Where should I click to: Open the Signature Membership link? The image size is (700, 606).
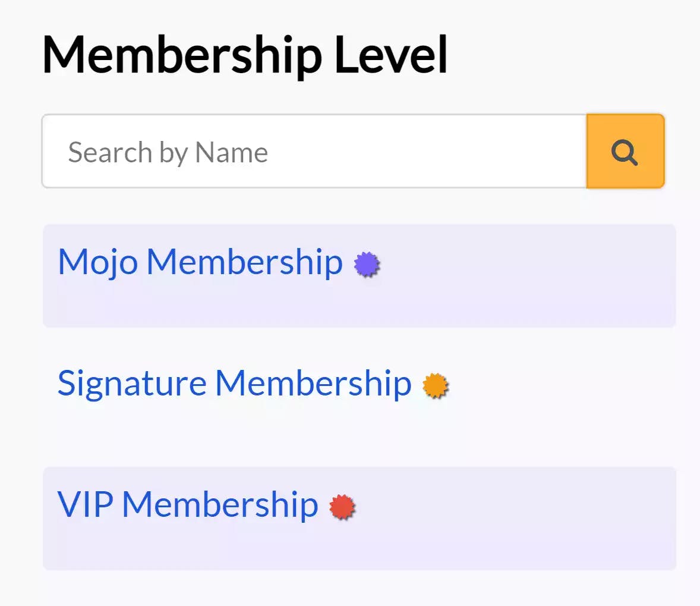pyautogui.click(x=234, y=384)
